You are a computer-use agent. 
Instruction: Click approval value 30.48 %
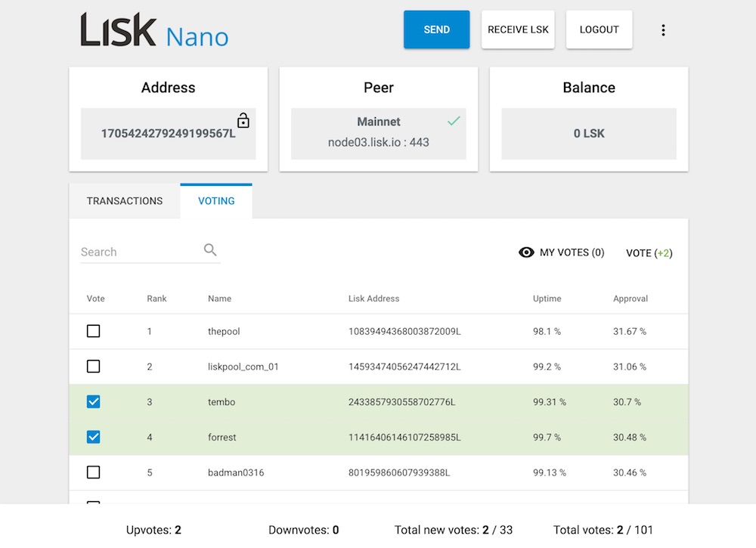click(629, 437)
